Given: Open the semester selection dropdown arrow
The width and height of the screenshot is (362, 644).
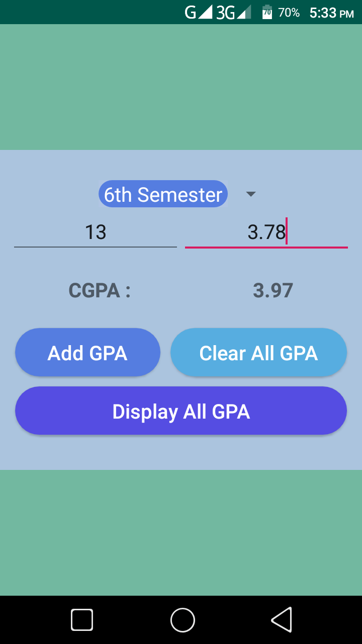Looking at the screenshot, I should (250, 194).
